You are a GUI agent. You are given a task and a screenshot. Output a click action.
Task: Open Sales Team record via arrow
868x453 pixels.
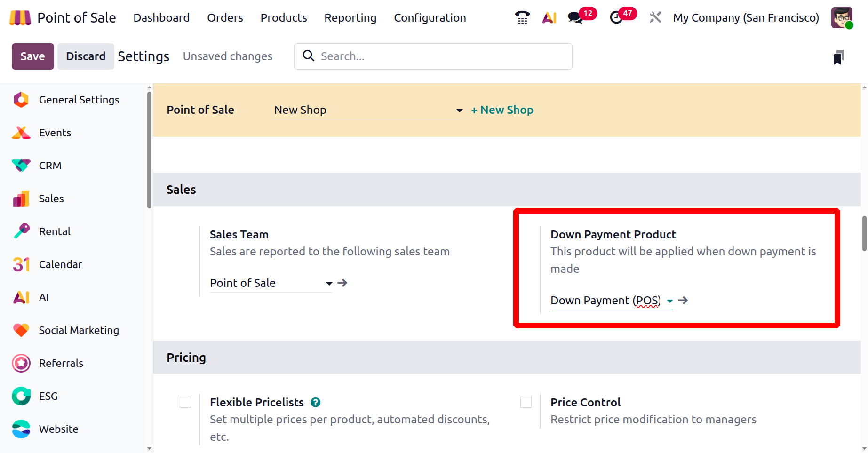point(342,283)
